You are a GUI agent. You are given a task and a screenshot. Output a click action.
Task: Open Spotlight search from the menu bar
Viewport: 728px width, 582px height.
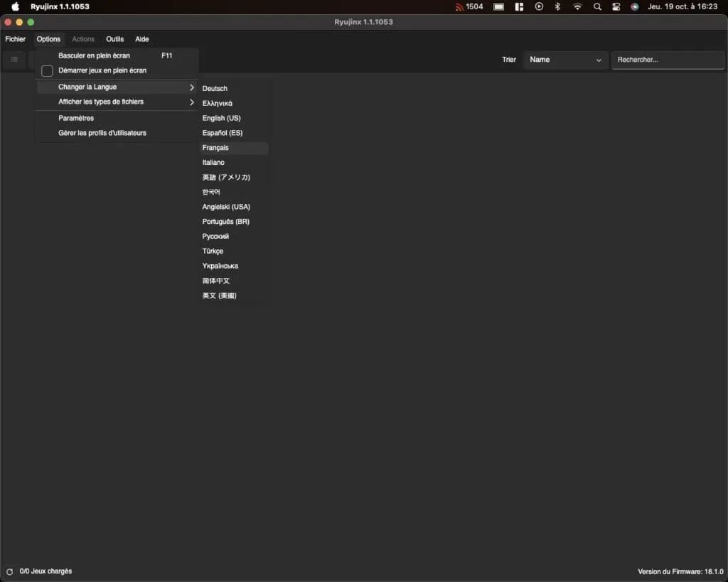(x=596, y=6)
